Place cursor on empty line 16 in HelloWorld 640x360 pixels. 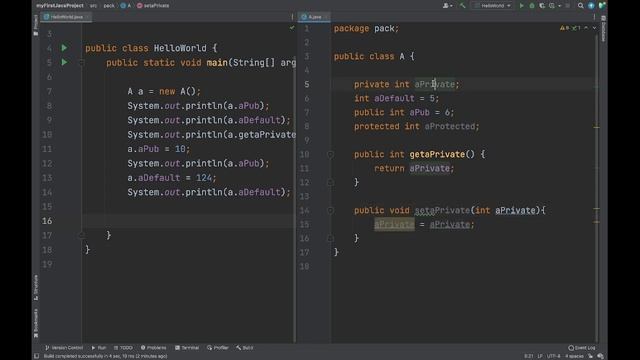pos(188,221)
